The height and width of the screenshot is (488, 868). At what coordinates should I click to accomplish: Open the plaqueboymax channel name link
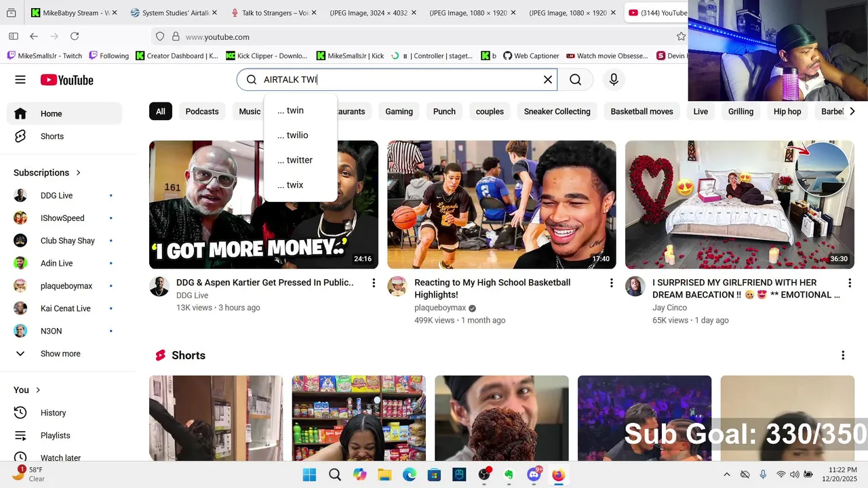440,308
